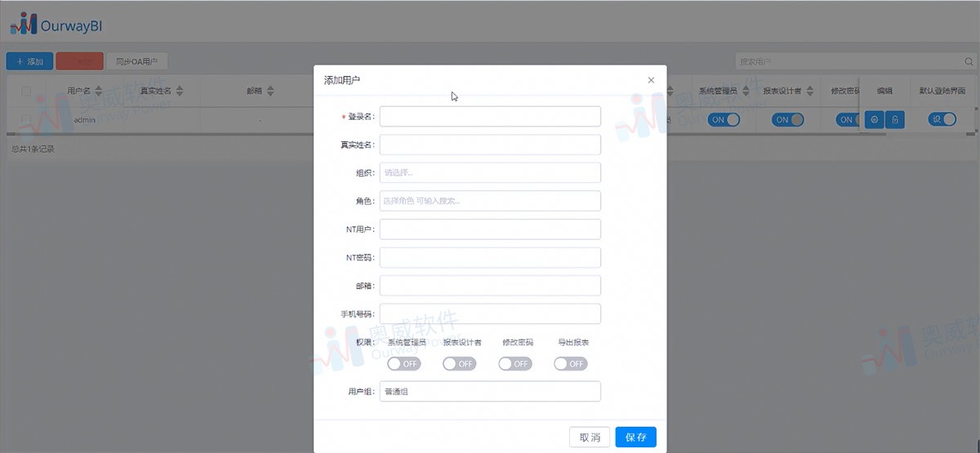Close the 添加用户 dialog with the X
Screen dimensions: 980x453
[651, 80]
